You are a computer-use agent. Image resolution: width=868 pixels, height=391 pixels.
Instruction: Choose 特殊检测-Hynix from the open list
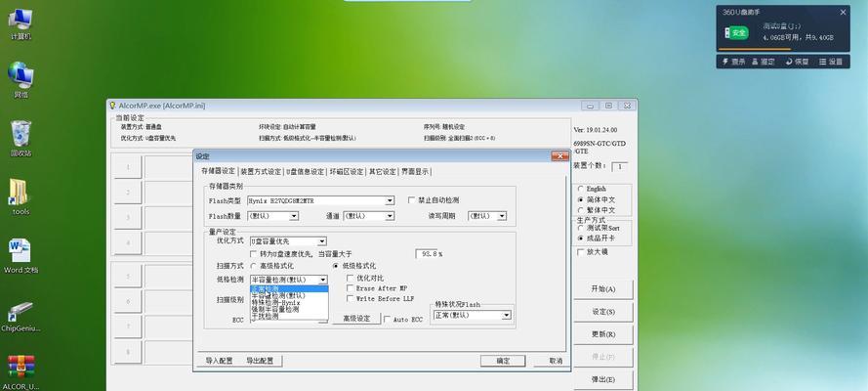point(289,303)
